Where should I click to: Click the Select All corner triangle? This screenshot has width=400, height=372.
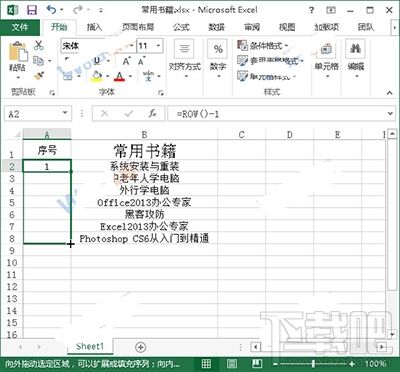point(17,134)
